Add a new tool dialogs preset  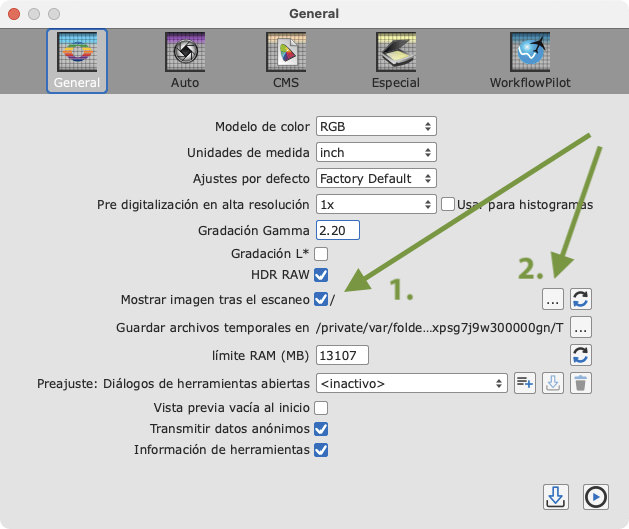click(526, 382)
